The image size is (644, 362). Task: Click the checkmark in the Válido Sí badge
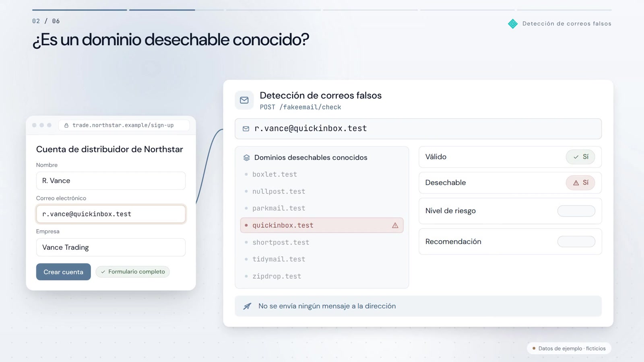576,157
